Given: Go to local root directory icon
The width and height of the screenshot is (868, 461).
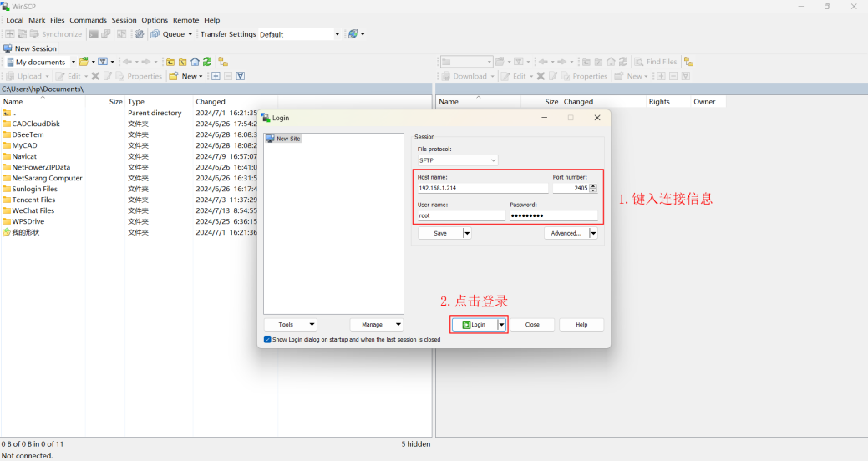Looking at the screenshot, I should pyautogui.click(x=183, y=62).
